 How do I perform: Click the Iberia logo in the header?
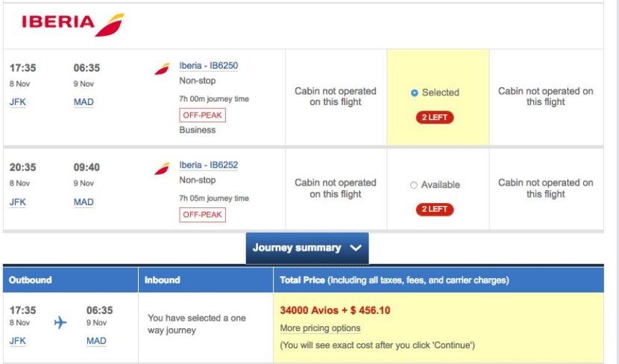[x=72, y=24]
